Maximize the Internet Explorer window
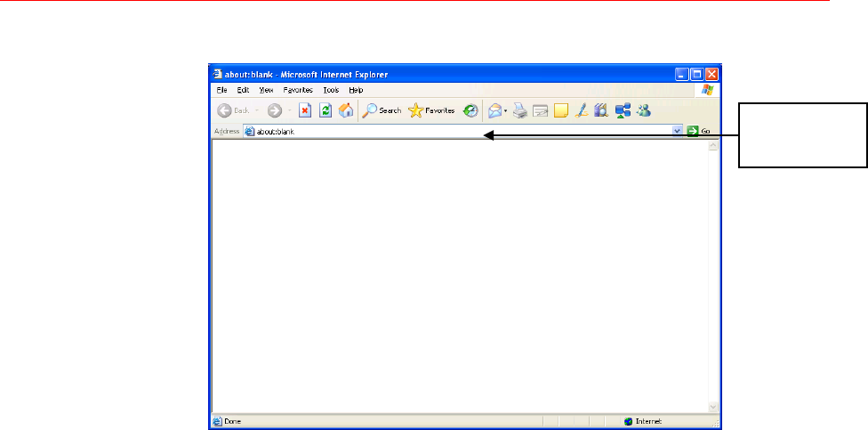868x430 pixels. click(697, 74)
